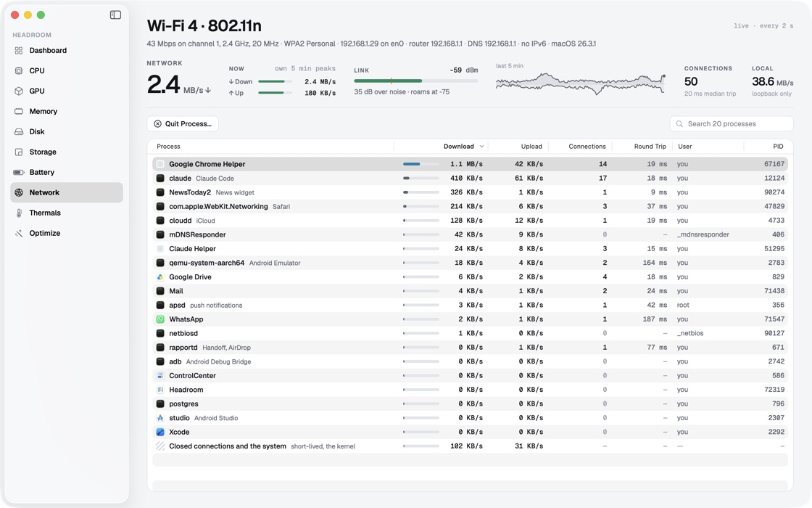The height and width of the screenshot is (508, 812).
Task: Click the Google Chrome Helper row icon
Action: point(160,164)
